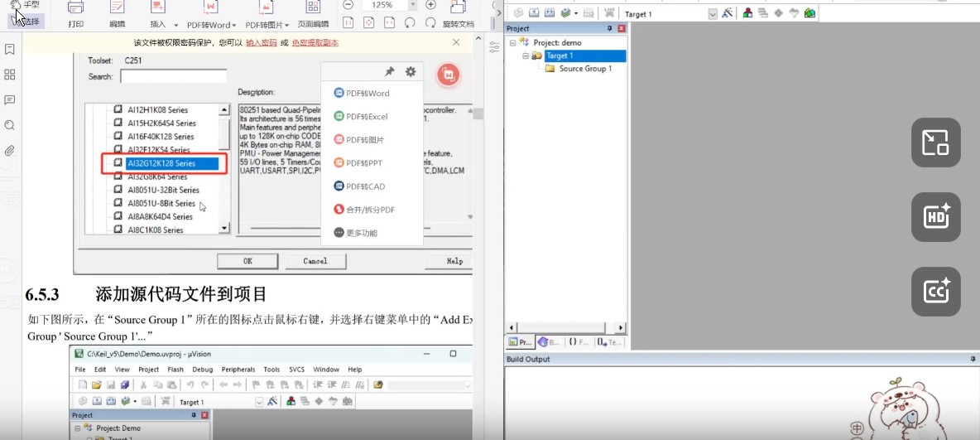This screenshot has height=440, width=980.
Task: Click the actual size 1:1 icon
Action: pos(348,23)
